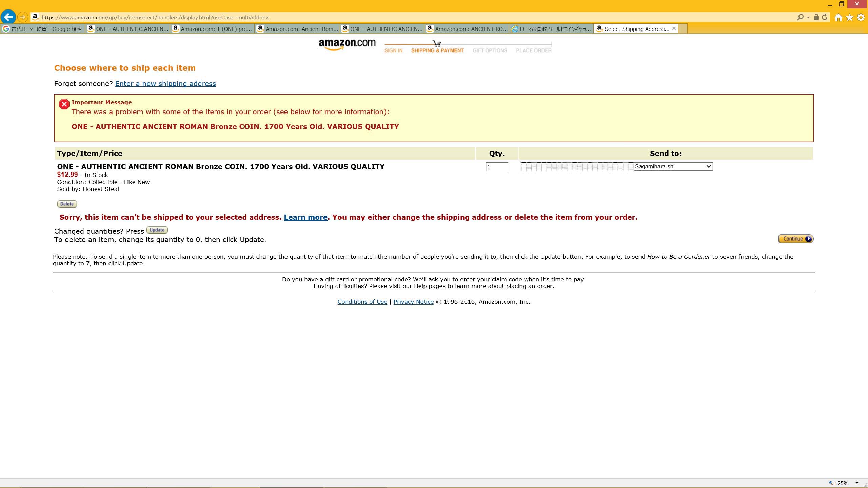Viewport: 868px width, 488px height.
Task: Click the Sold by: Honest Steal text
Action: pyautogui.click(x=88, y=189)
